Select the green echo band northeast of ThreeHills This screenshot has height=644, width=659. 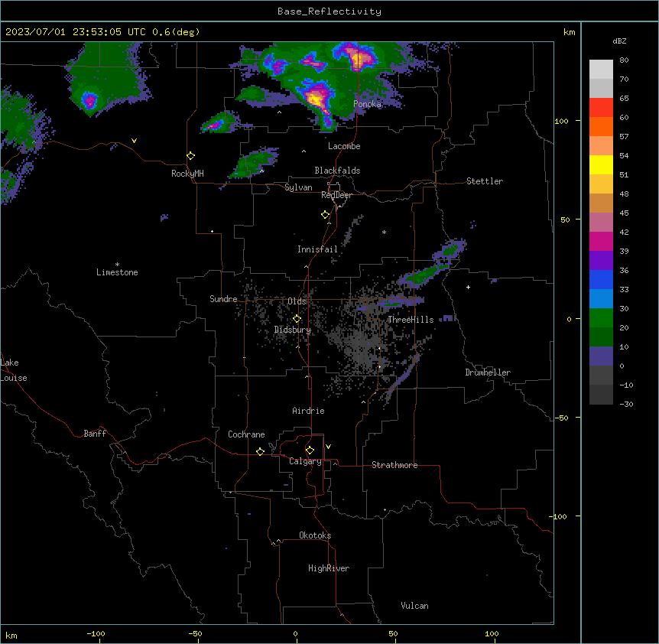tap(424, 274)
